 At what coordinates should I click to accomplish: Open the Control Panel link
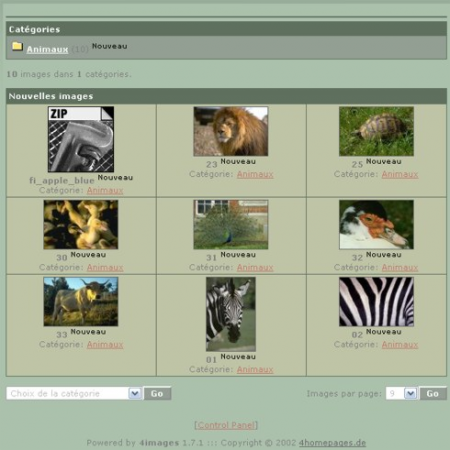coord(226,425)
